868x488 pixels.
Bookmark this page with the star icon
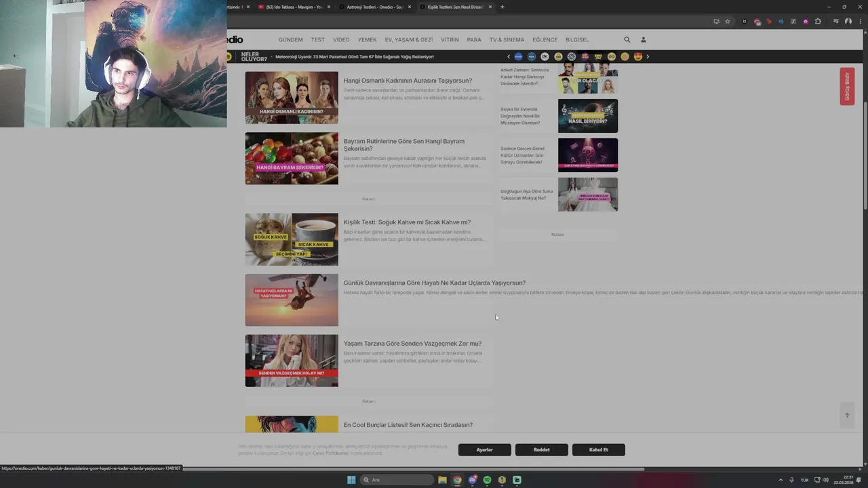728,21
